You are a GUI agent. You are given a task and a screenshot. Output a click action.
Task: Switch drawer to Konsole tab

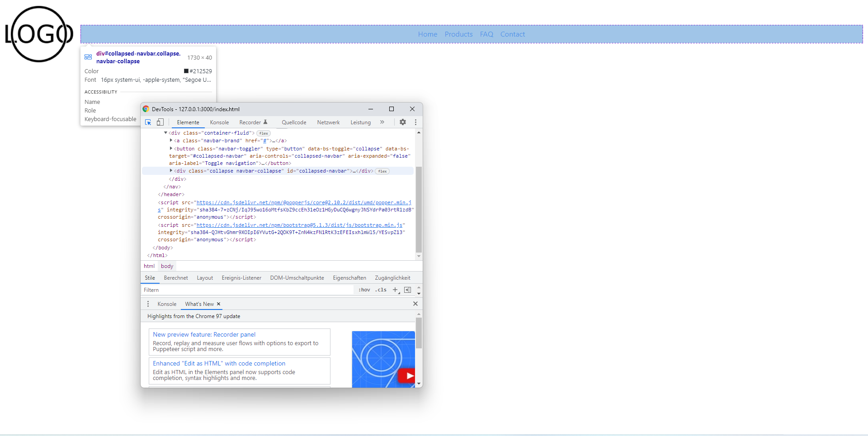(167, 304)
